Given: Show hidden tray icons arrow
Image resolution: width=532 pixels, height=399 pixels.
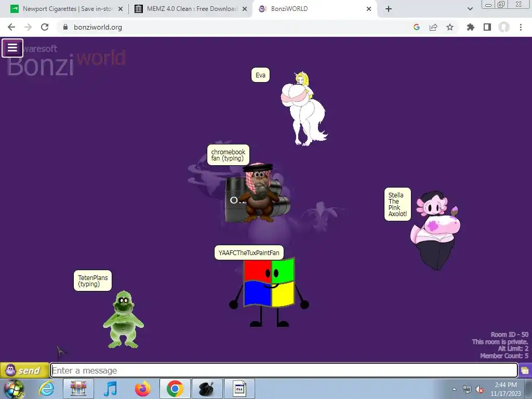Looking at the screenshot, I should click(x=454, y=389).
